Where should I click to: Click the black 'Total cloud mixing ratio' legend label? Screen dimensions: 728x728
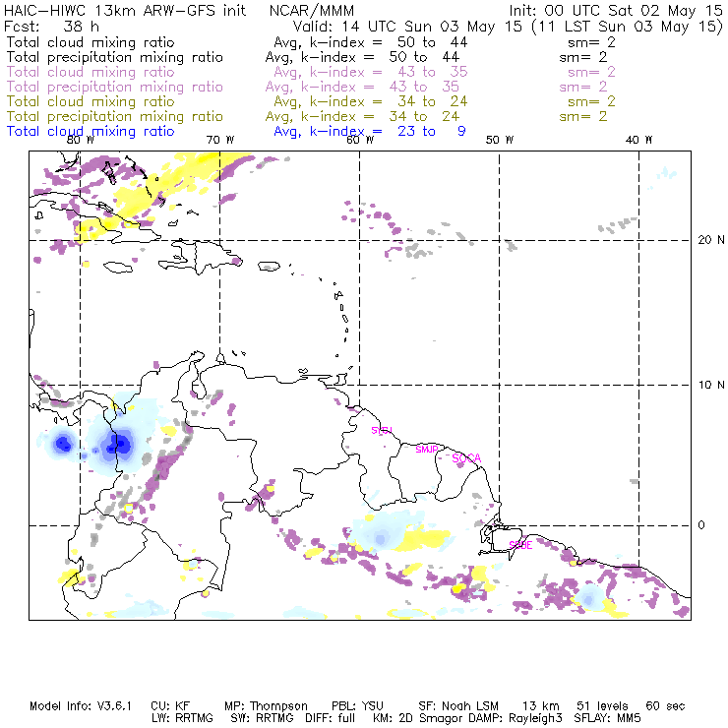pyautogui.click(x=91, y=42)
